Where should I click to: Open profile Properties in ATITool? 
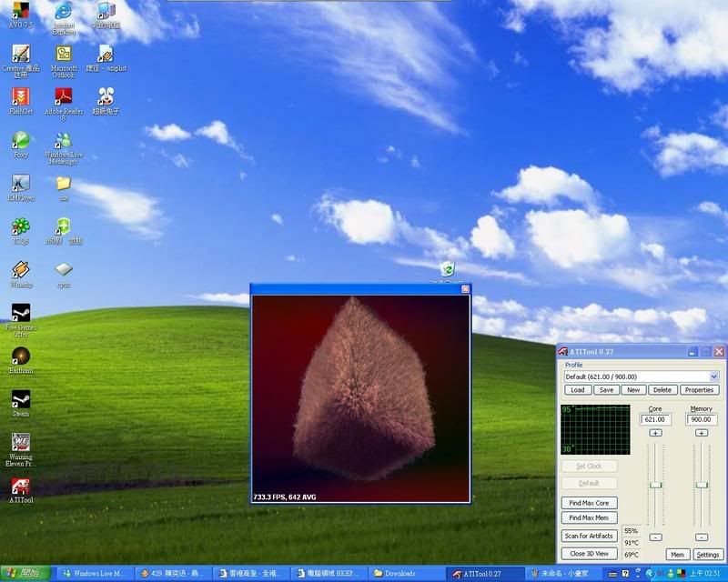coord(699,390)
